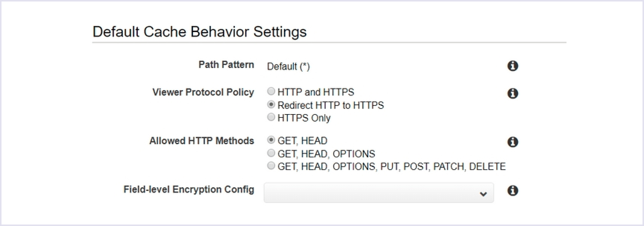Select the HTTPS Only radio button
The image size is (644, 226).
click(x=271, y=117)
